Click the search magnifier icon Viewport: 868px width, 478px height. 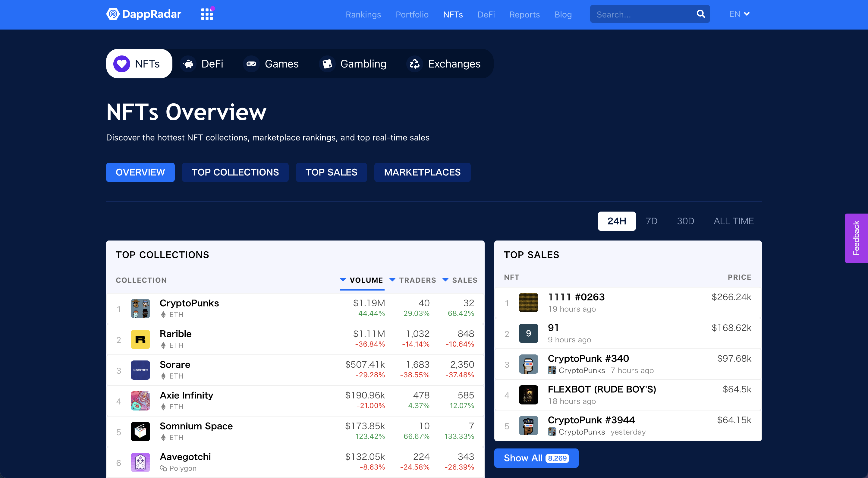(x=700, y=14)
